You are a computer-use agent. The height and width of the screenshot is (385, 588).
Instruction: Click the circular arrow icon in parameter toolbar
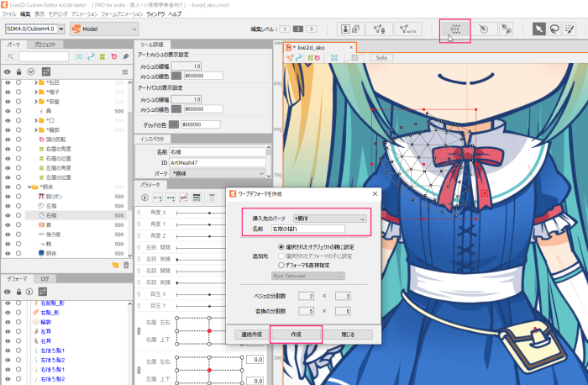144,198
